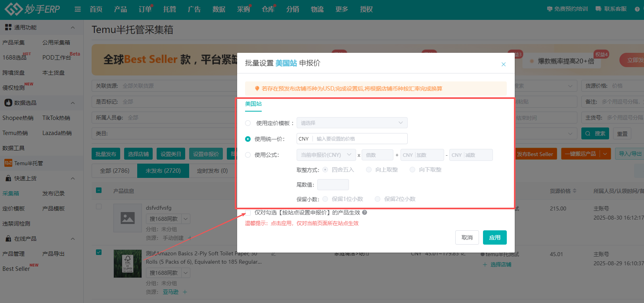Open the 物流 top menu

(317, 9)
